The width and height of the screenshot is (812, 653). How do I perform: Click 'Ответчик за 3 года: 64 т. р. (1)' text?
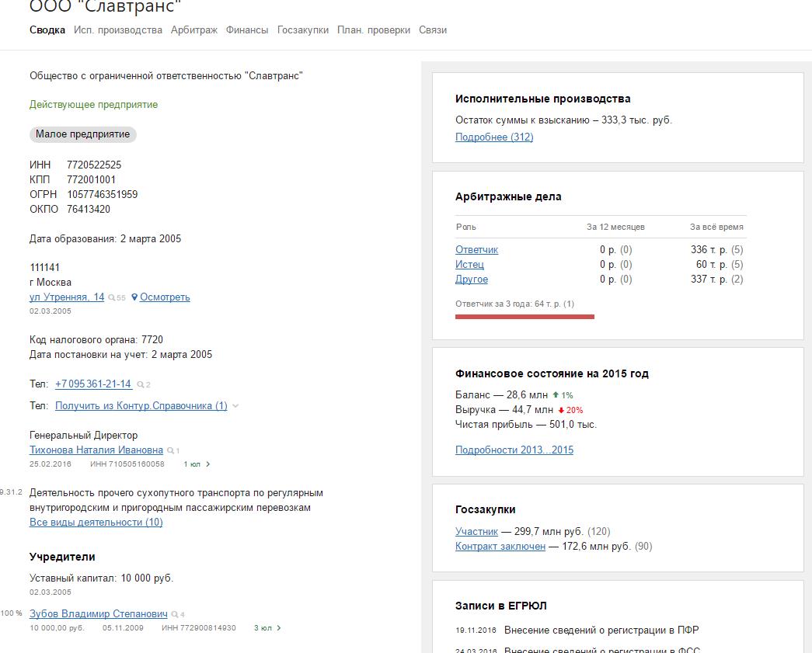[514, 304]
